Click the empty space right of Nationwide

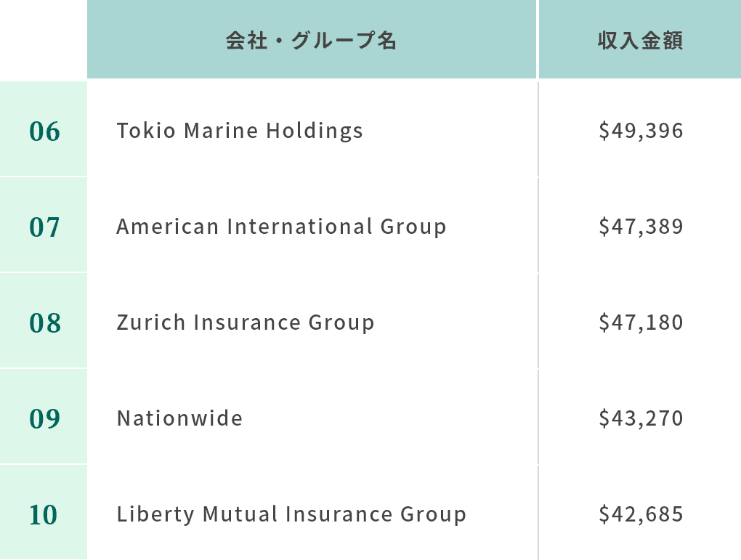(390, 418)
